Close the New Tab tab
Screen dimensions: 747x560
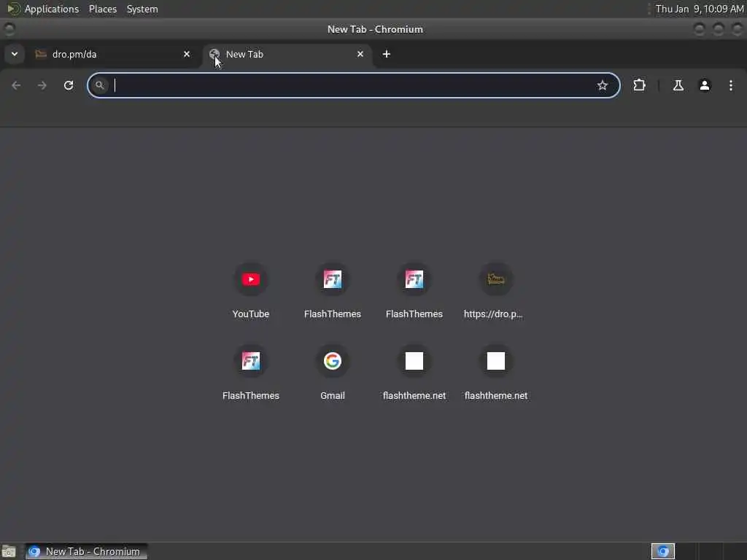coord(360,54)
